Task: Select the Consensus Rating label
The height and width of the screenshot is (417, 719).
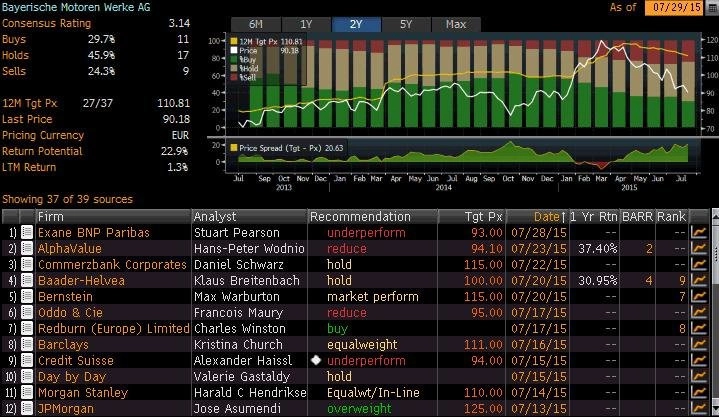Action: [46, 23]
